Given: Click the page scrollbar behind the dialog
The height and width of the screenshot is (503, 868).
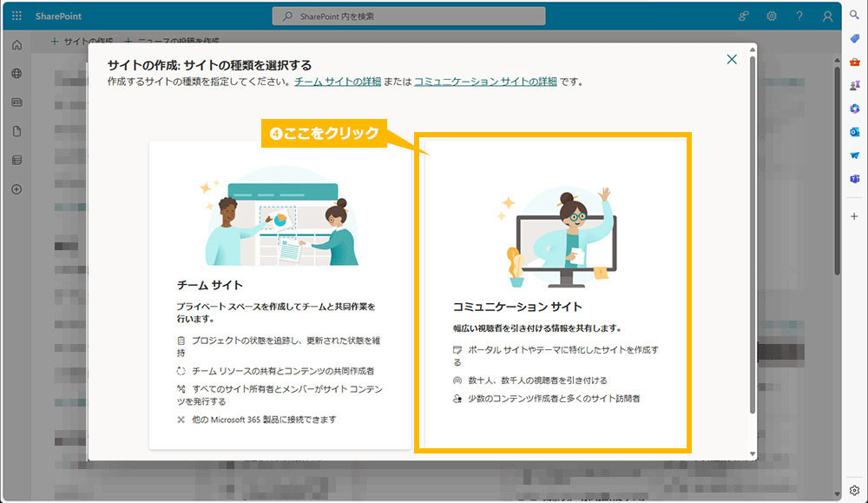Looking at the screenshot, I should [x=837, y=169].
